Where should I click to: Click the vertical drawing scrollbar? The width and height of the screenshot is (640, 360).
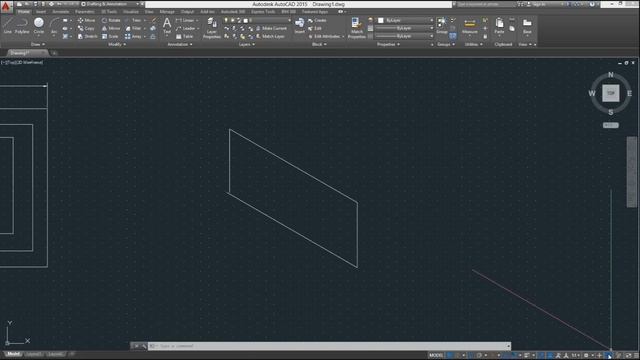(631, 172)
